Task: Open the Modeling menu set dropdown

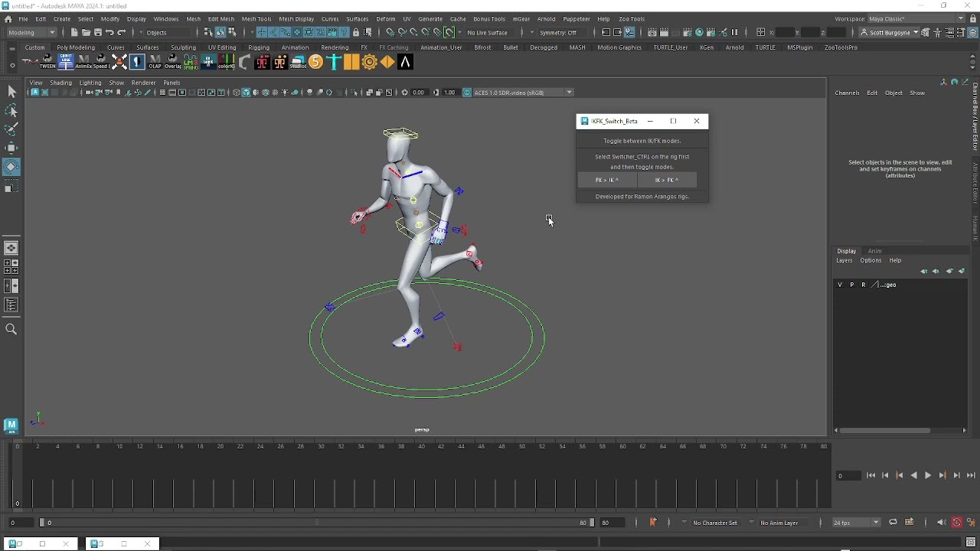Action: click(x=31, y=33)
